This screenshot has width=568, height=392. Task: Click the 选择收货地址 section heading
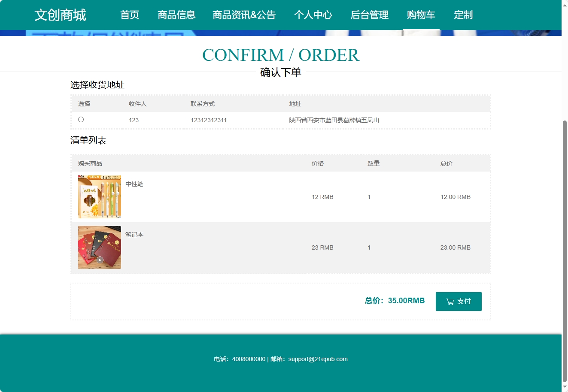[x=97, y=85]
